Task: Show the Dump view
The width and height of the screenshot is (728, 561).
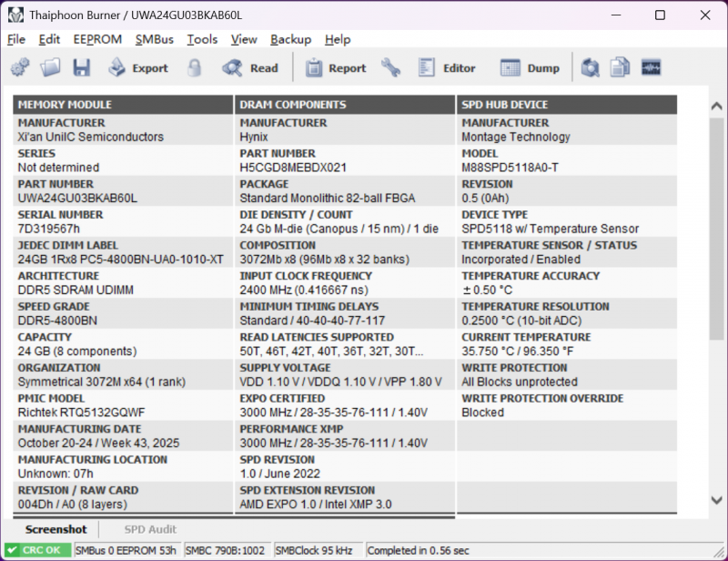Action: point(531,67)
